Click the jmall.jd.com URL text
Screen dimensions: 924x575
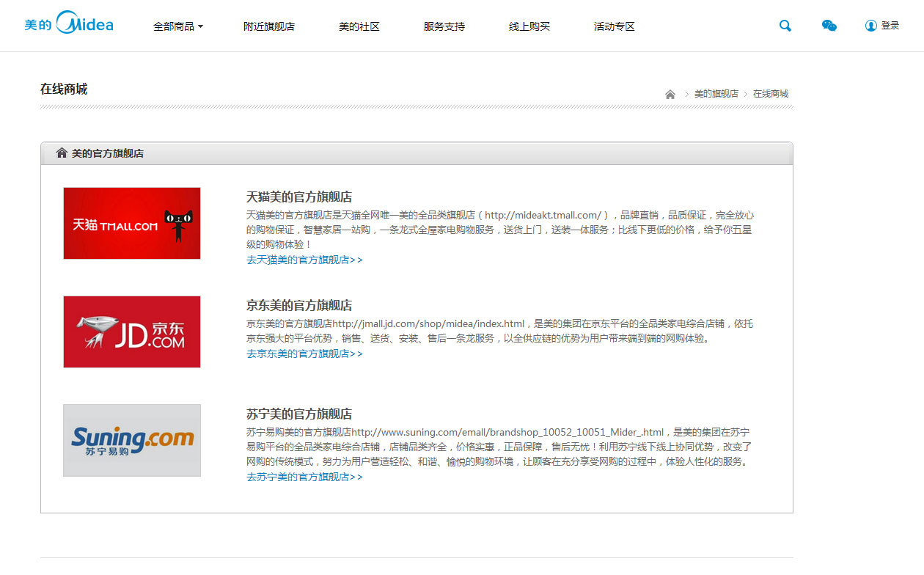click(x=429, y=323)
